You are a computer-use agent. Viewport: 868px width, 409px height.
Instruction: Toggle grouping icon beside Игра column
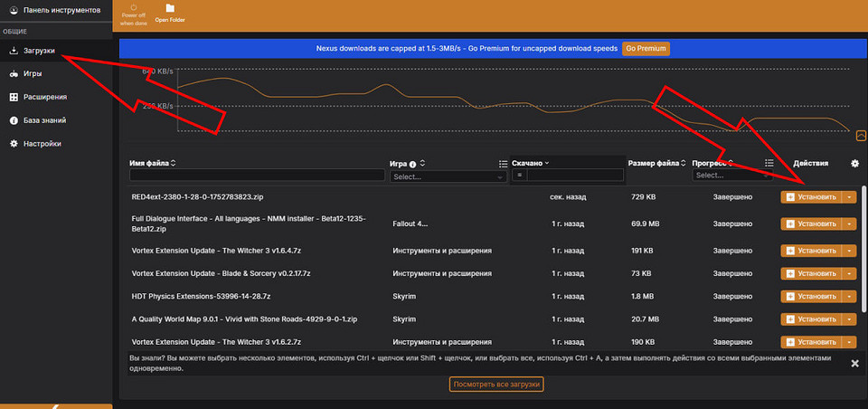click(504, 164)
